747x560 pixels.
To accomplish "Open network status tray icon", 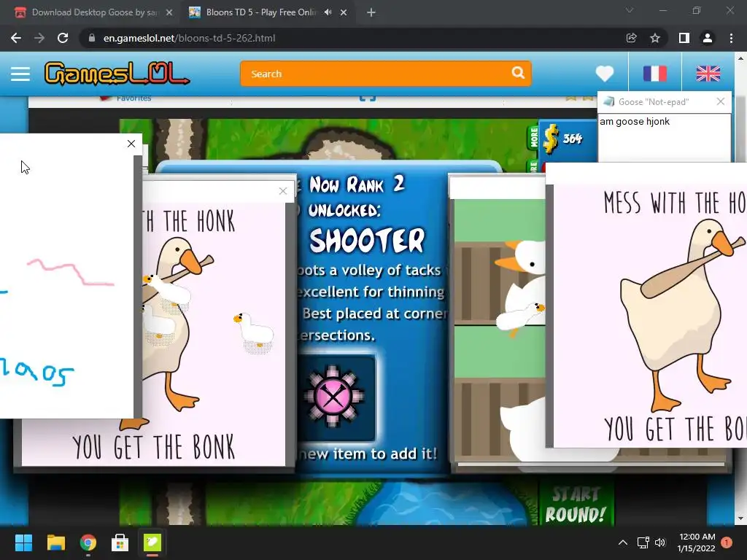I will coord(643,542).
